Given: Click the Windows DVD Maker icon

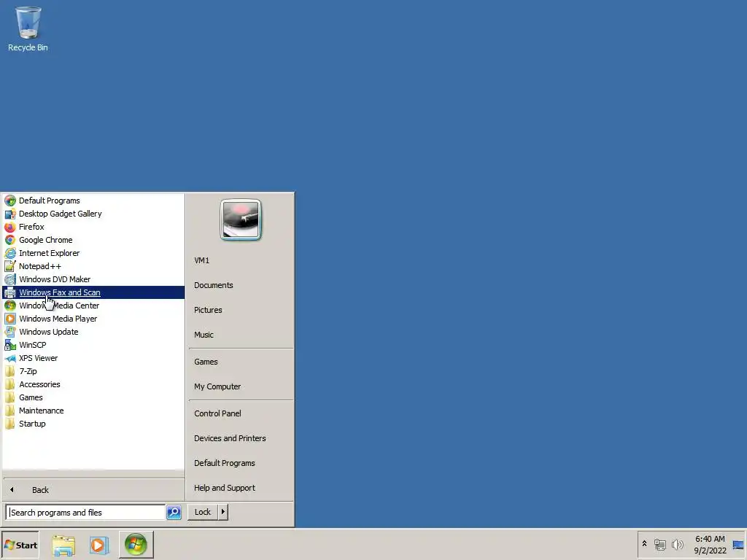Looking at the screenshot, I should [x=10, y=279].
